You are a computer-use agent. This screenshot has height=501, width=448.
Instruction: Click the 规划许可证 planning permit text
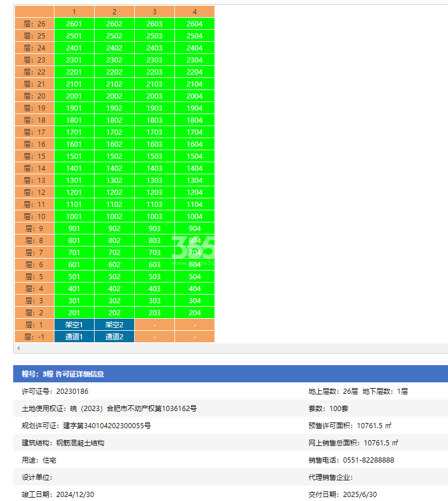coord(87,426)
